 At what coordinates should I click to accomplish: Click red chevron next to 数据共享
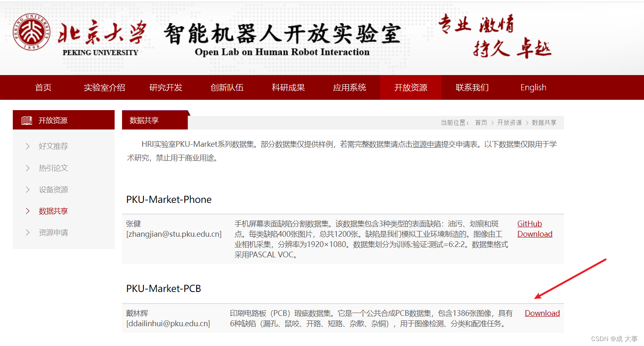tap(28, 211)
